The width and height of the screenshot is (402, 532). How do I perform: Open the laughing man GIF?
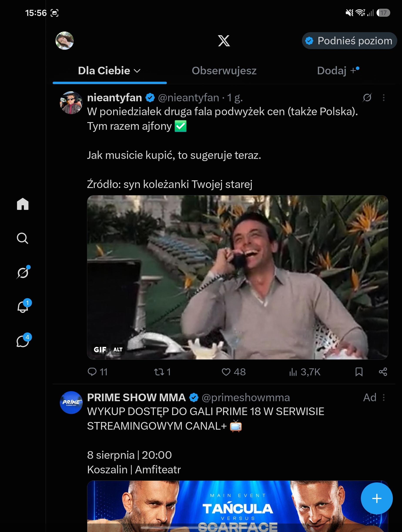237,277
